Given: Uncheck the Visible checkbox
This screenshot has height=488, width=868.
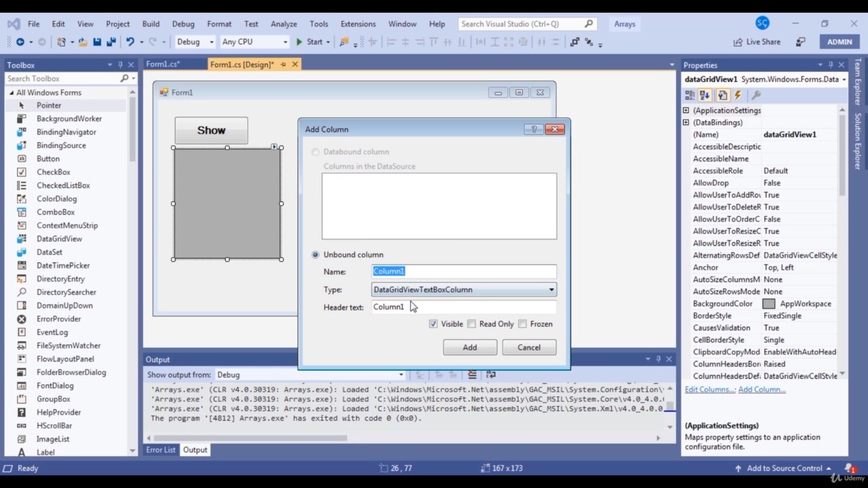Looking at the screenshot, I should tap(433, 324).
